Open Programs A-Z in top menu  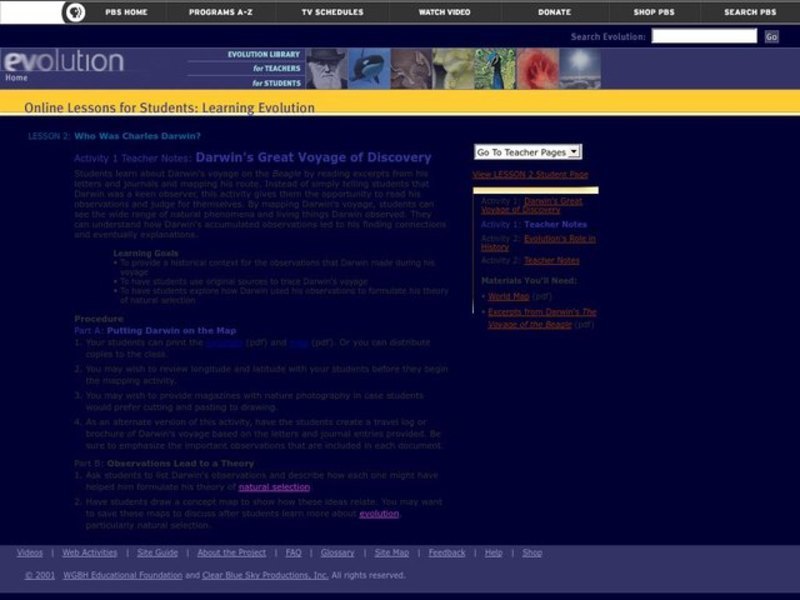click(x=222, y=12)
